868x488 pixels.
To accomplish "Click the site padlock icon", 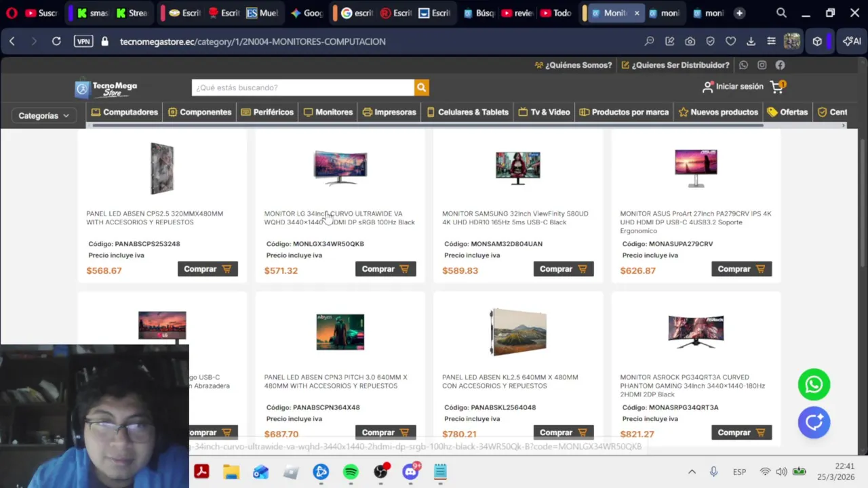I will point(104,41).
